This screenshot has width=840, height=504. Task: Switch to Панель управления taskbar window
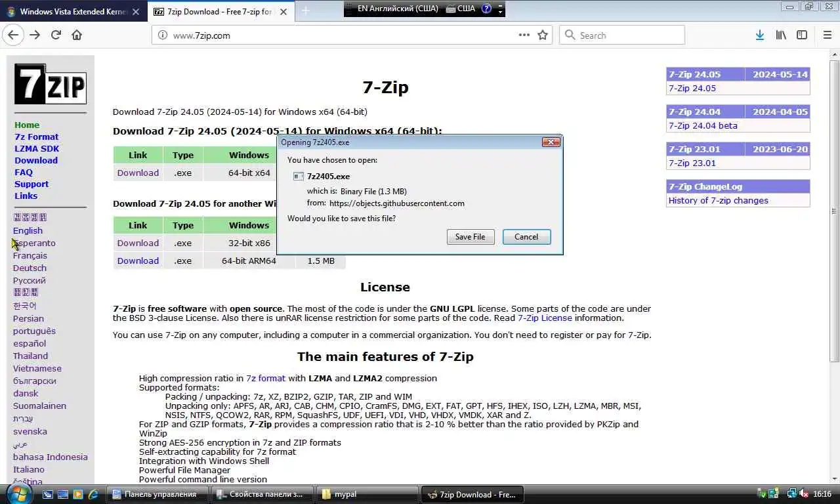157,494
